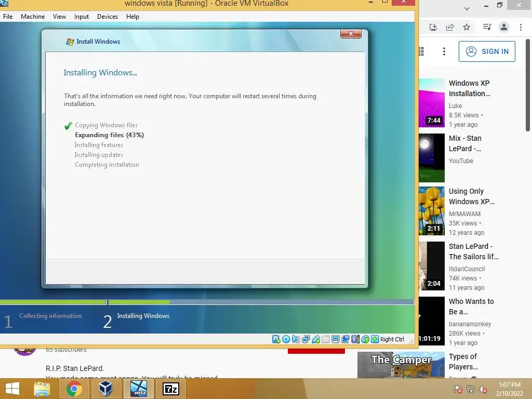
Task: Open Chrome's three-dot menu
Action: click(521, 27)
